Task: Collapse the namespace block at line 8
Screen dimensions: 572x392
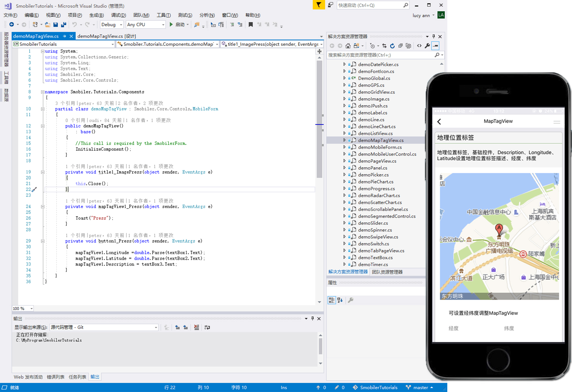Action: coord(43,92)
